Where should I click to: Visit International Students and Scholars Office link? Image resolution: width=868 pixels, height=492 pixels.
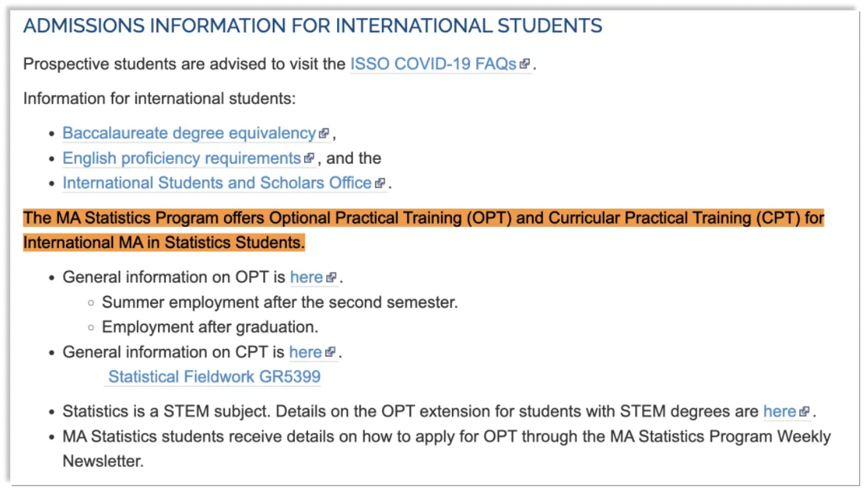pyautogui.click(x=217, y=183)
